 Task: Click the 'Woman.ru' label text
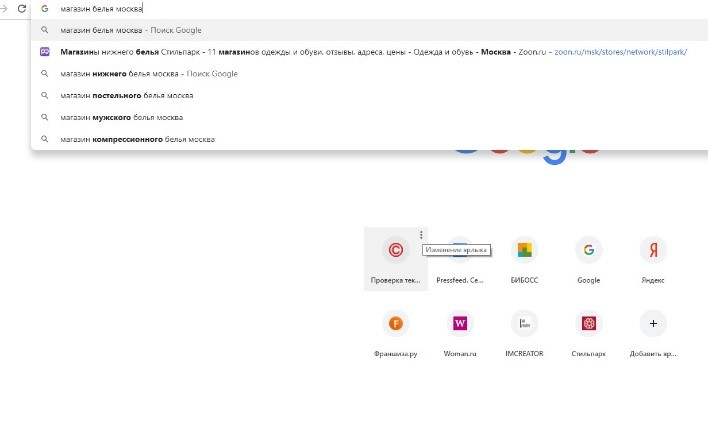[x=460, y=354]
